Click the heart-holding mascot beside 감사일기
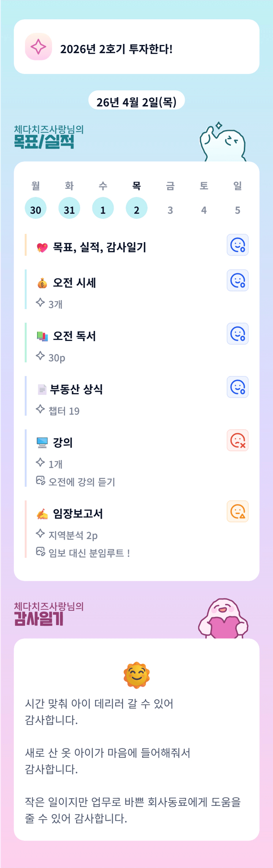The height and width of the screenshot is (868, 273). click(x=223, y=619)
